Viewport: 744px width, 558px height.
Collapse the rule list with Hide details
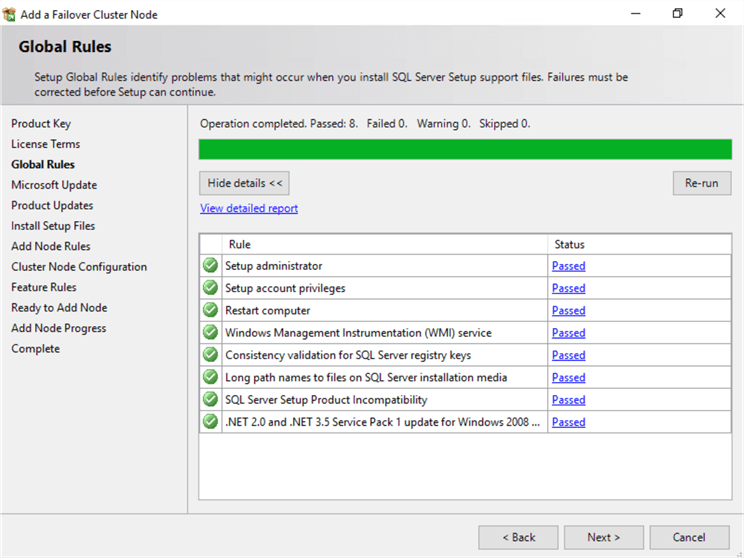(244, 183)
